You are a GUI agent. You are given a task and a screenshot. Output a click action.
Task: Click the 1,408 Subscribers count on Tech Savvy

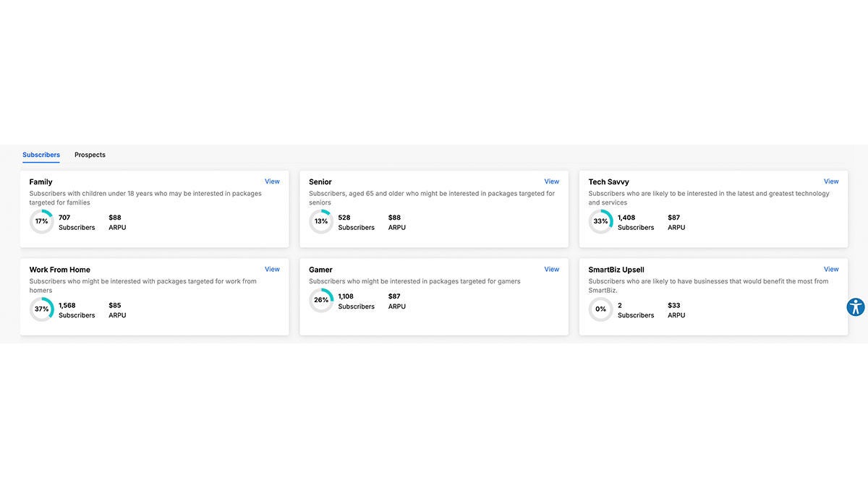click(634, 222)
